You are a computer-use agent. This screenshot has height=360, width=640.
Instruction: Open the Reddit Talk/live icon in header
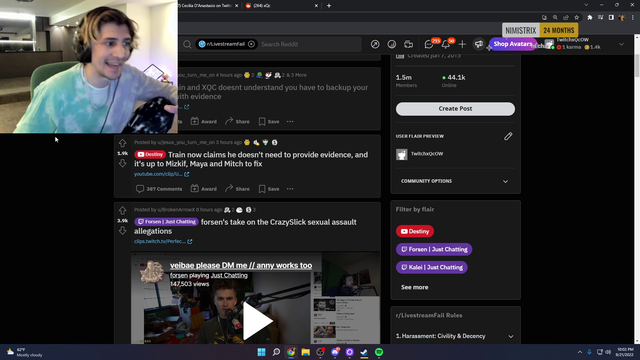408,44
